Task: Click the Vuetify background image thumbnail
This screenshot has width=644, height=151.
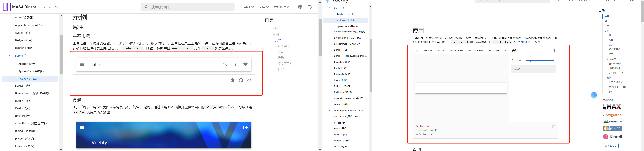Action: 164,135
